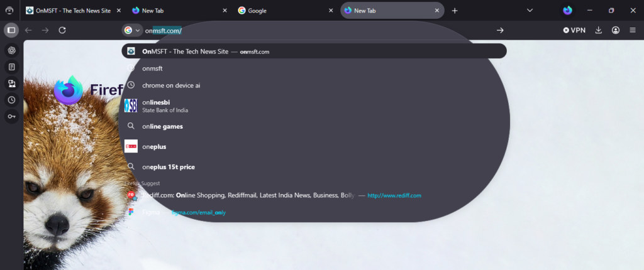Viewport: 644px width, 270px height.
Task: Open the passwords key sidebar icon
Action: click(x=11, y=116)
